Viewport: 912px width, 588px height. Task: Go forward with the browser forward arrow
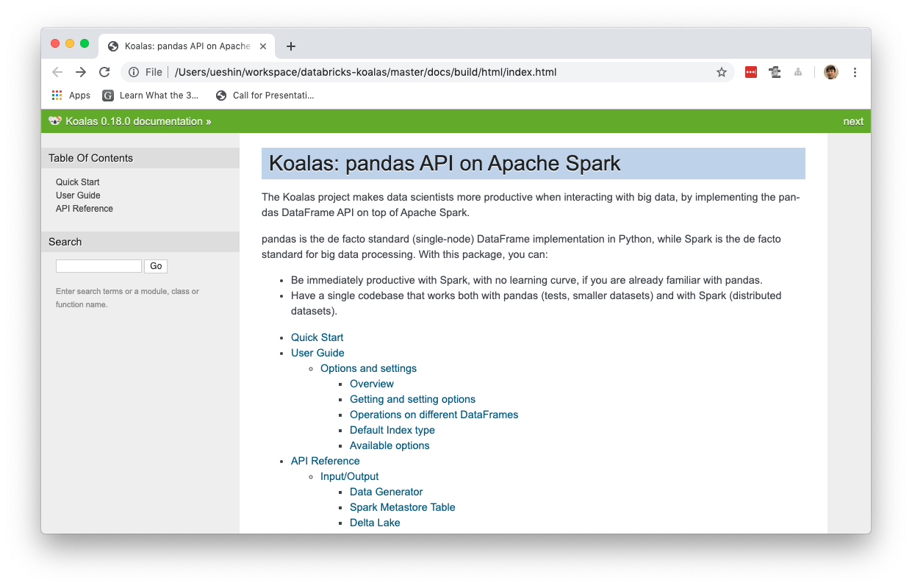point(81,72)
